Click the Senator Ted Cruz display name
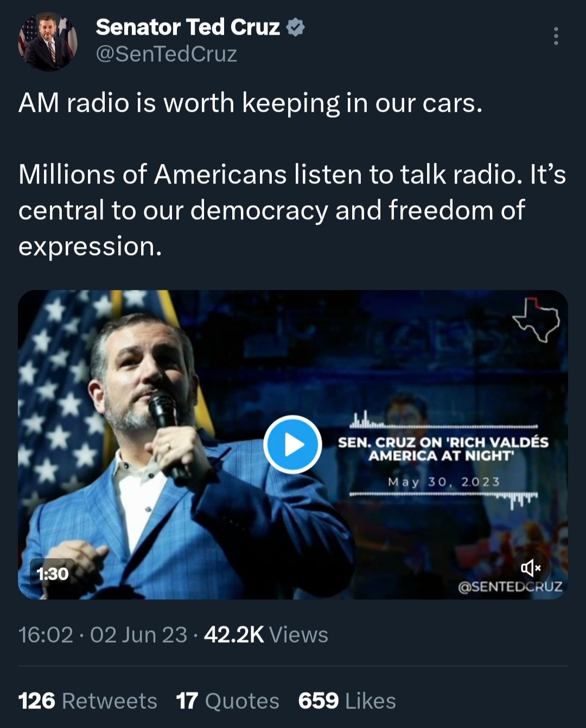This screenshot has height=728, width=586. [188, 27]
